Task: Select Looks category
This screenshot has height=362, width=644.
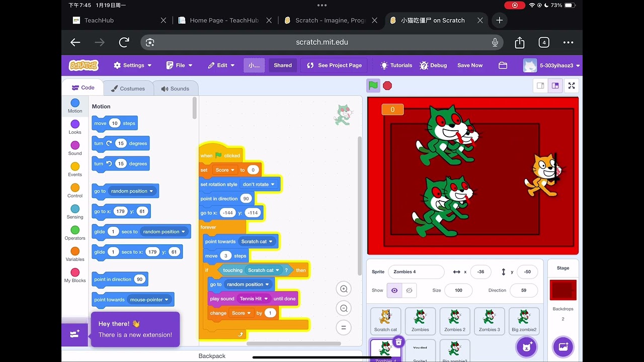Action: pyautogui.click(x=75, y=127)
